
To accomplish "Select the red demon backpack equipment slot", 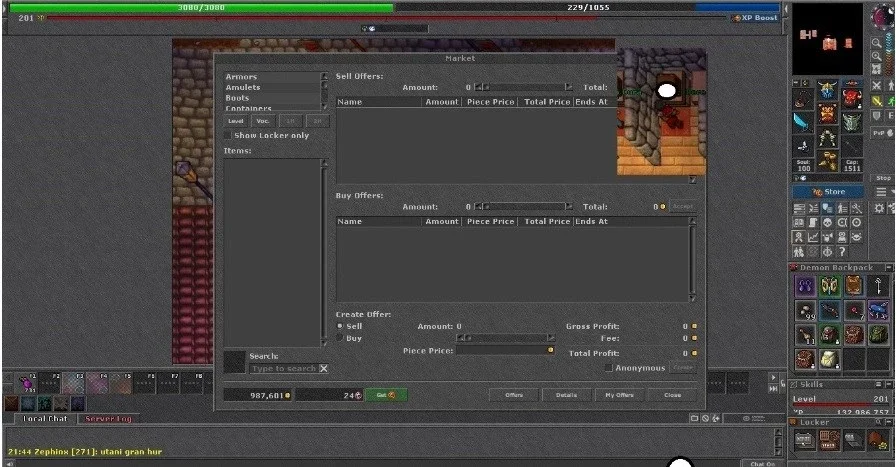I will 852,97.
